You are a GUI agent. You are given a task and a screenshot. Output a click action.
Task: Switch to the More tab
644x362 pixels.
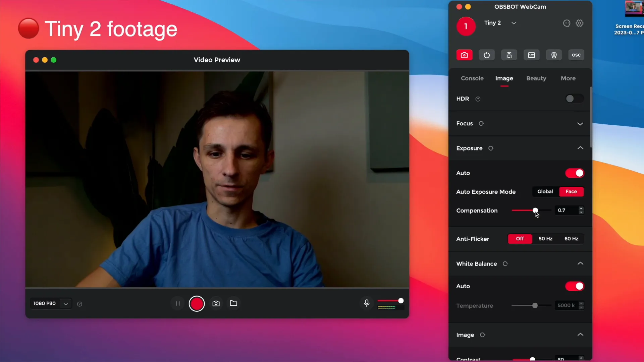click(568, 78)
